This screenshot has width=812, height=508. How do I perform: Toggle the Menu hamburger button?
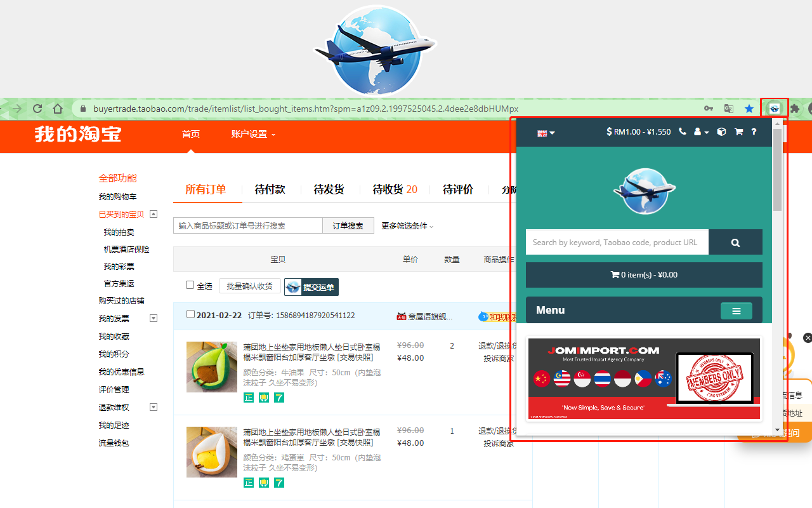tap(737, 311)
